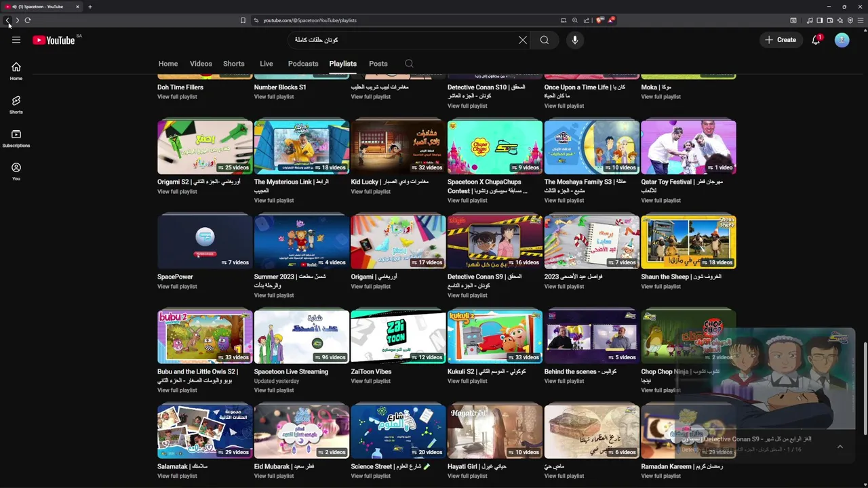Open Detective Conan S9 playlist thumbnail

click(495, 242)
